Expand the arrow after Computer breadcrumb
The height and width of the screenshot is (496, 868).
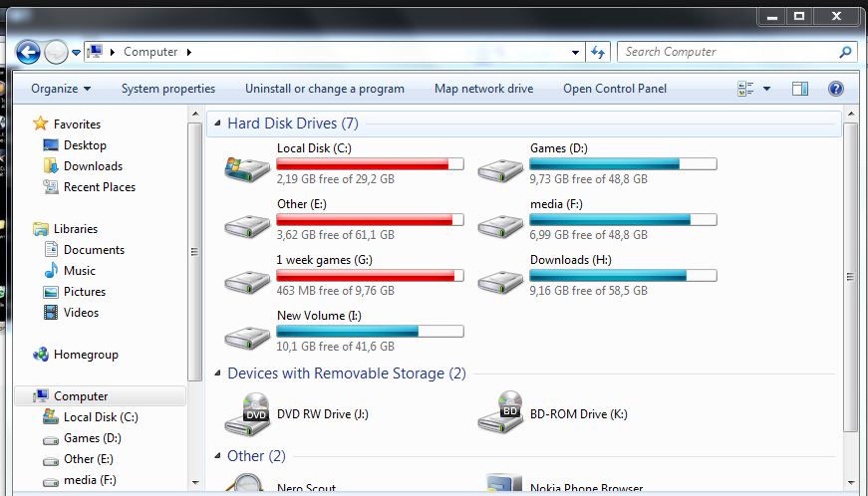189,52
